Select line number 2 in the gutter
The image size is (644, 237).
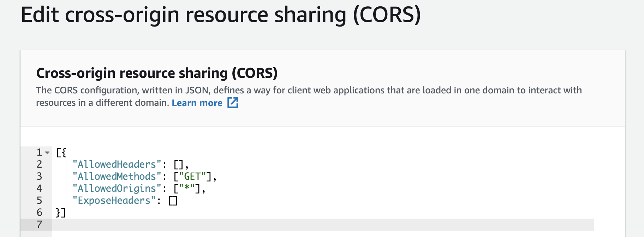point(39,164)
